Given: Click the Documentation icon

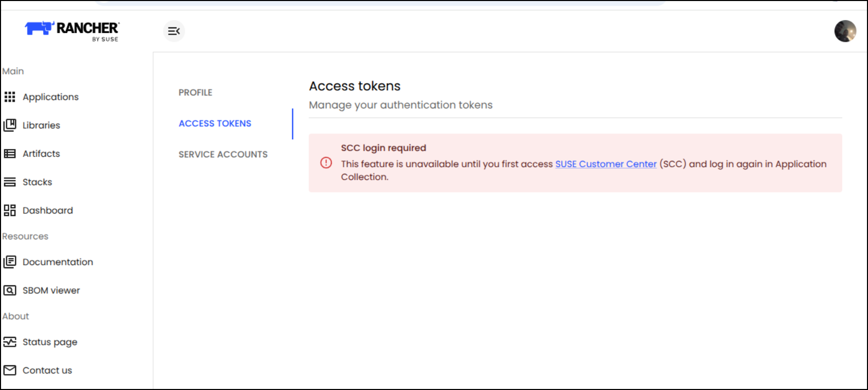Looking at the screenshot, I should (x=10, y=262).
